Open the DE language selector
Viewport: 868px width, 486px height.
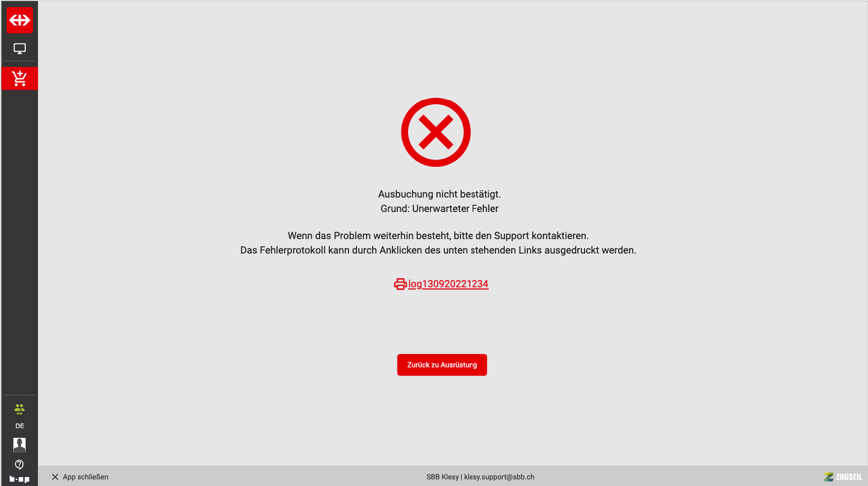(x=19, y=426)
